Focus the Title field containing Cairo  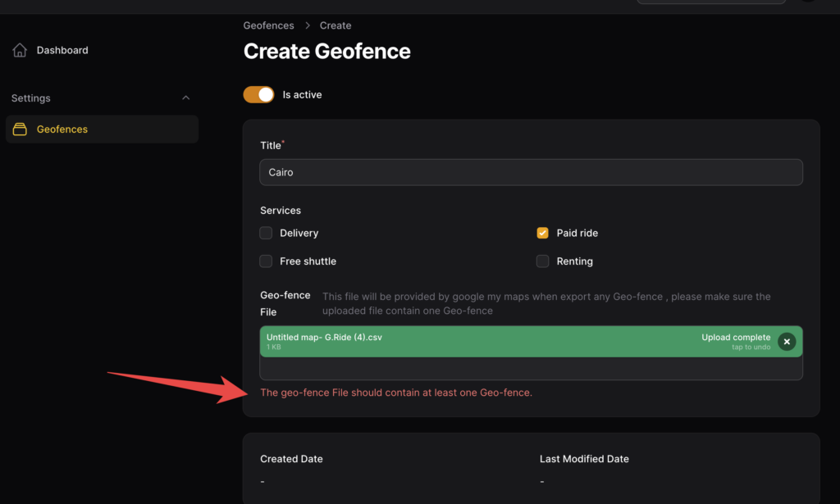(x=531, y=173)
